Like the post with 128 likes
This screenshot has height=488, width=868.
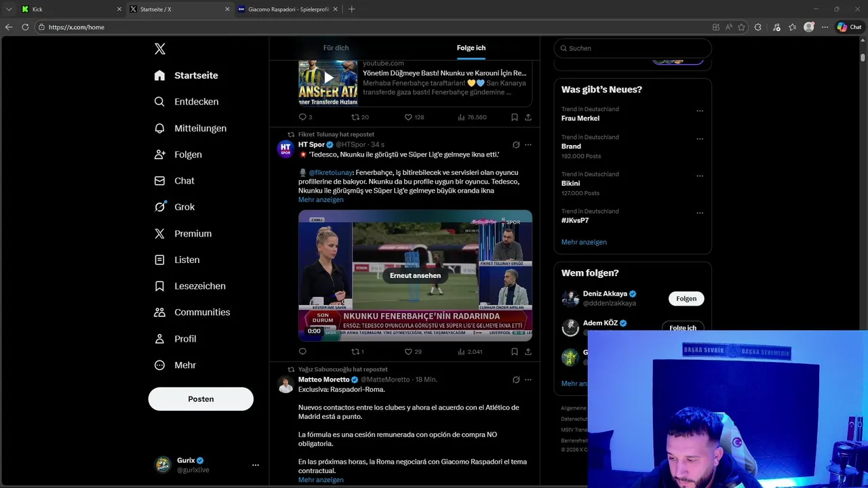414,117
